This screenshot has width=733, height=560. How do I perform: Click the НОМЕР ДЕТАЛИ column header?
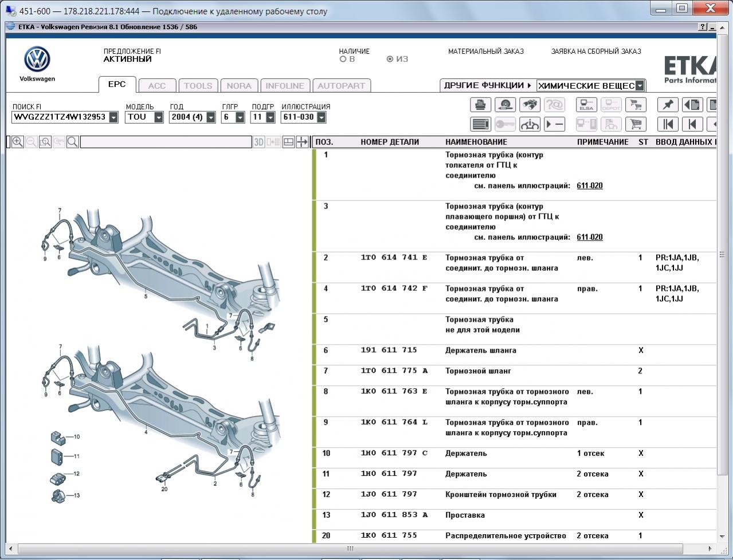pyautogui.click(x=390, y=142)
